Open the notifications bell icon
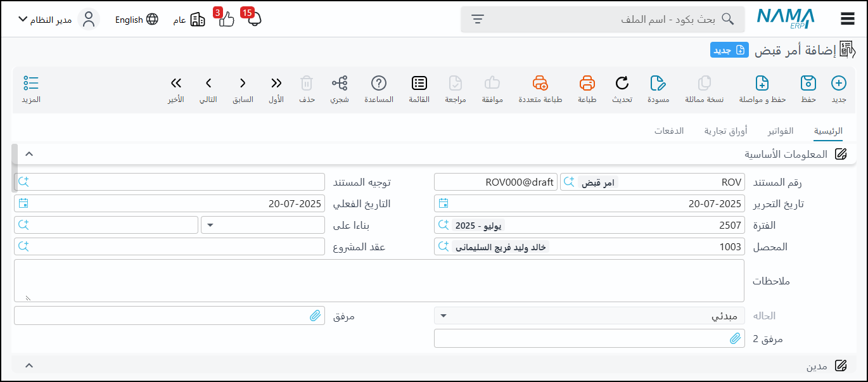The height and width of the screenshot is (382, 868). 254,20
